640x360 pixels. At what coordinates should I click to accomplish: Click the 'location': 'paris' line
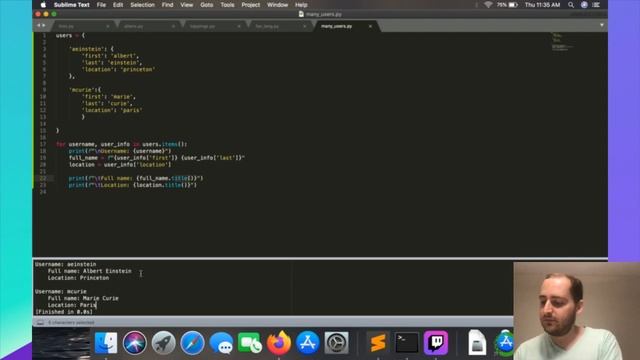click(x=112, y=110)
